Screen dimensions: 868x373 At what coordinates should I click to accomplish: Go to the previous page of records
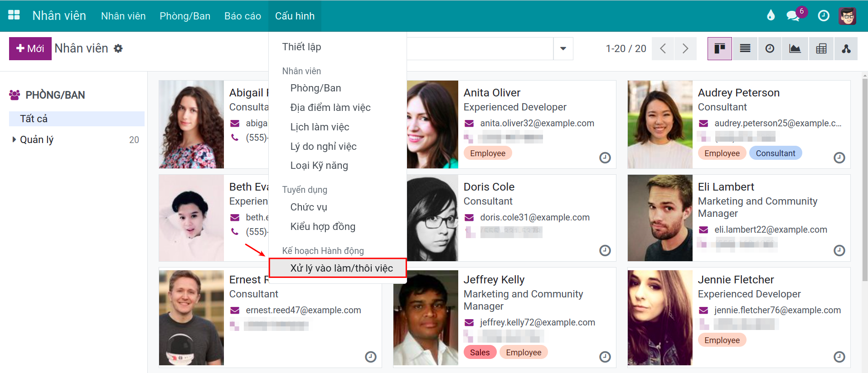click(663, 48)
